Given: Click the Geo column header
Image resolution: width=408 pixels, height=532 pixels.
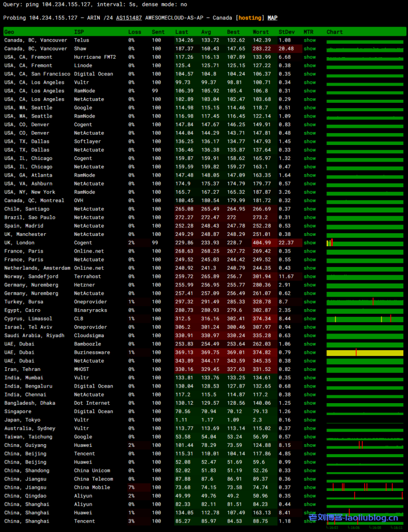Looking at the screenshot, I should [x=9, y=32].
